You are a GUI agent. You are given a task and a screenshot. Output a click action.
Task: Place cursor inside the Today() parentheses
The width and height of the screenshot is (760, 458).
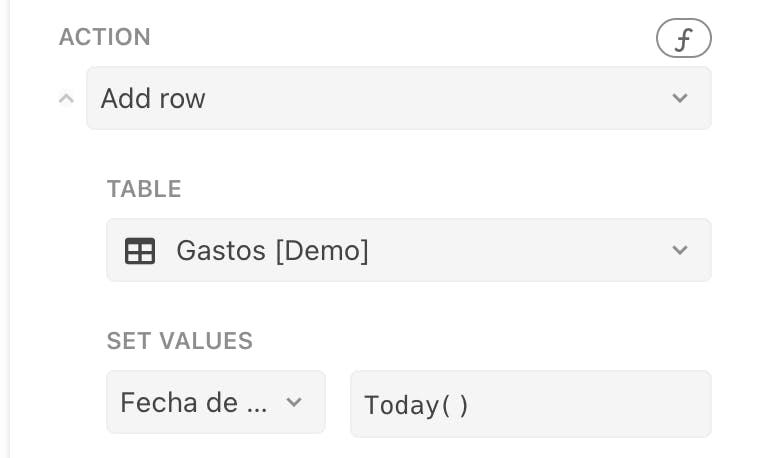454,405
